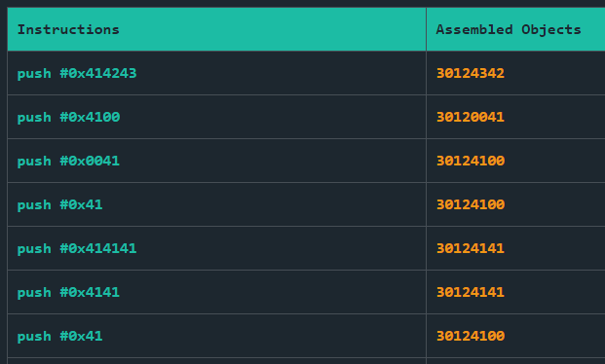The image size is (605, 364).
Task: Select the push #0x414141 instruction cell
Action: pos(216,248)
